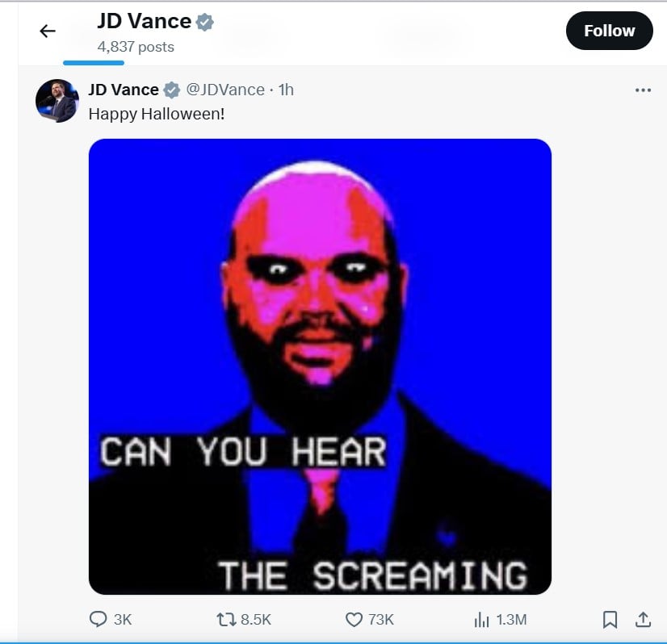Viewport: 667px width, 644px height.
Task: Click the bold JD Vance author name in the tweet
Action: click(124, 90)
